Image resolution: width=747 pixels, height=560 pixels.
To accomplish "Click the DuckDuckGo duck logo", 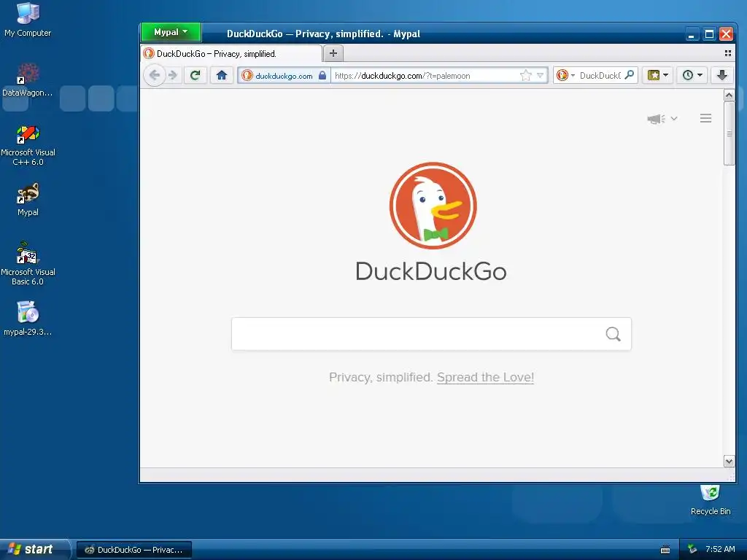I will (x=433, y=205).
